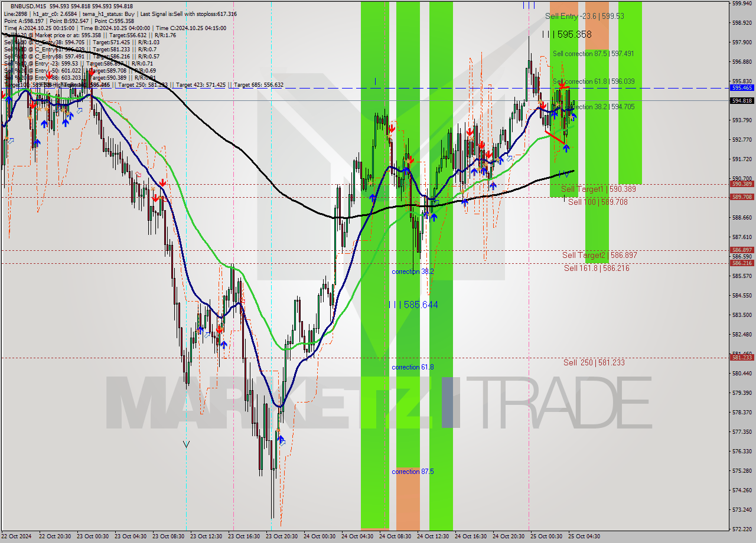756x543 pixels.
Task: Select 'Sell correction 61.8 | 596.039' label
Action: [x=594, y=81]
